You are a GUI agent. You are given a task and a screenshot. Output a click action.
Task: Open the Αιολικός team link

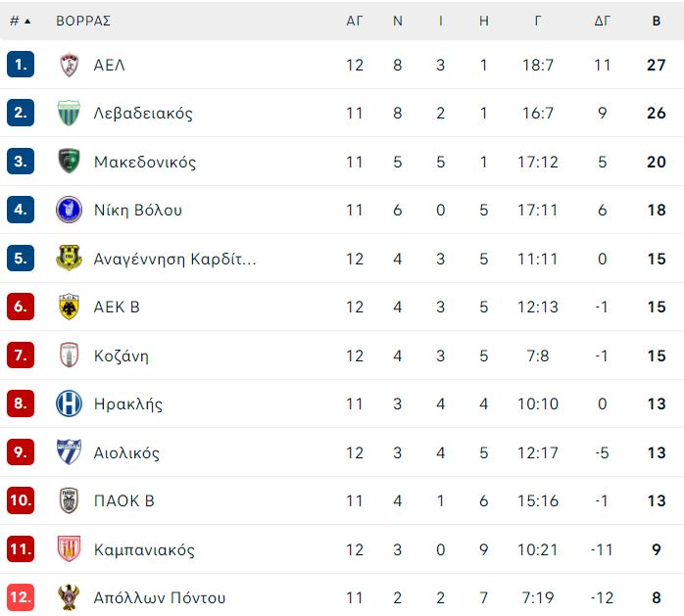126,452
